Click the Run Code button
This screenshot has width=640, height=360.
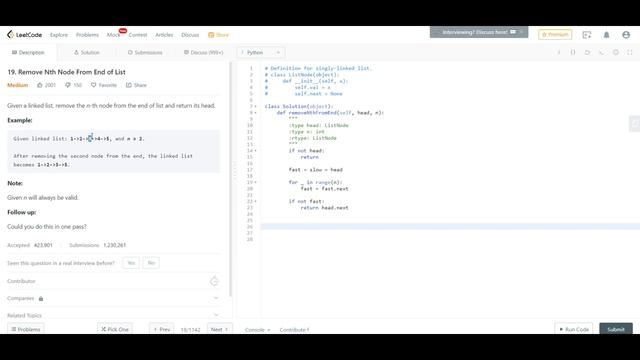(x=574, y=329)
